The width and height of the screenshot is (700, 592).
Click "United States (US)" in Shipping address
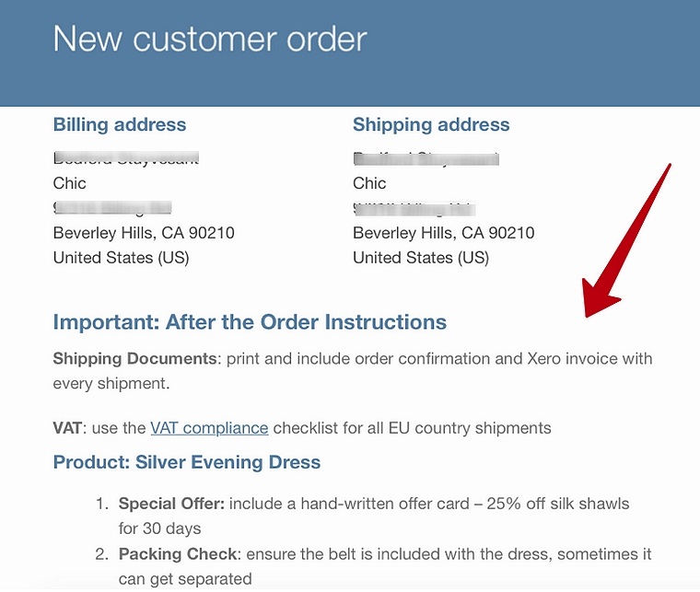[421, 258]
